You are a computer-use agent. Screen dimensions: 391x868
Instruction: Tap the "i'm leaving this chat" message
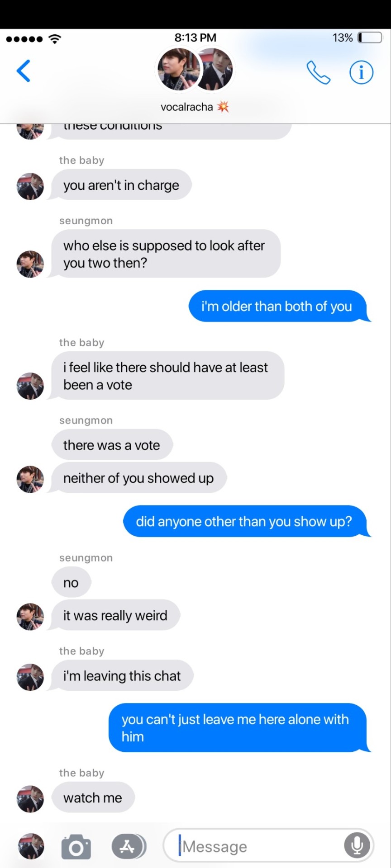point(122,675)
